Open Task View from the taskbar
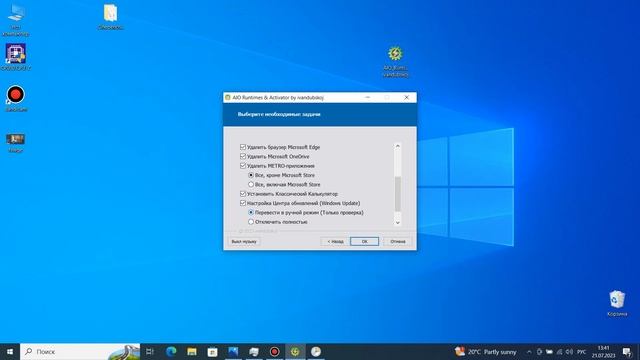640x360 pixels. [x=150, y=351]
